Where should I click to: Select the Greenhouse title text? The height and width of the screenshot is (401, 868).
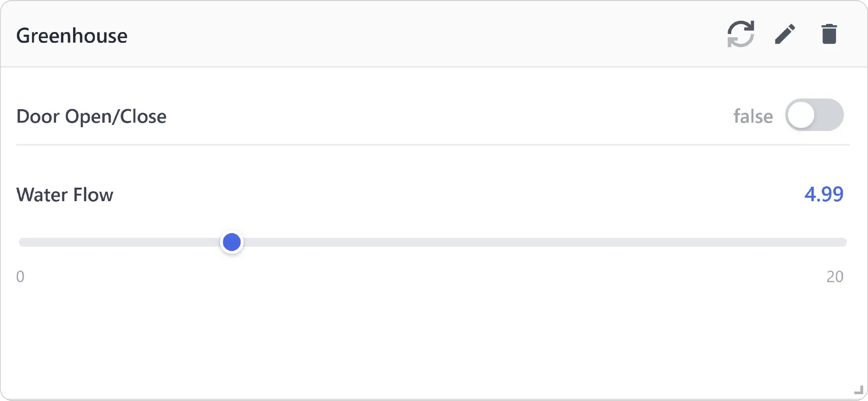coord(72,36)
